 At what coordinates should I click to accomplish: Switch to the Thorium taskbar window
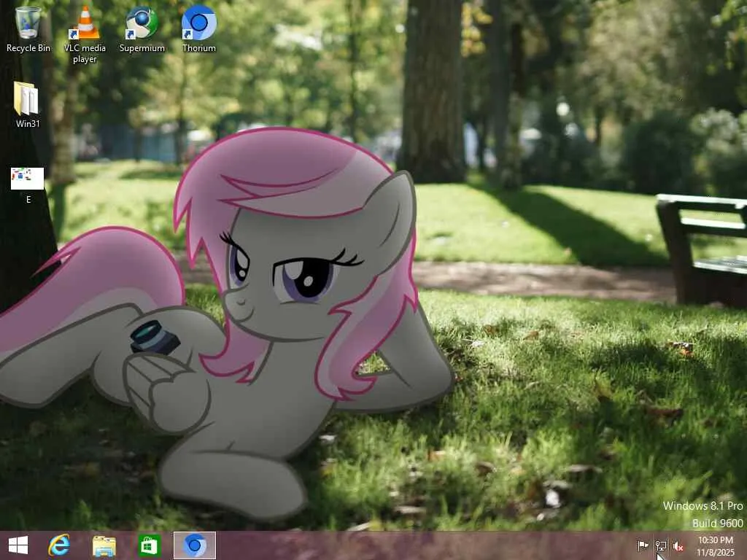194,545
